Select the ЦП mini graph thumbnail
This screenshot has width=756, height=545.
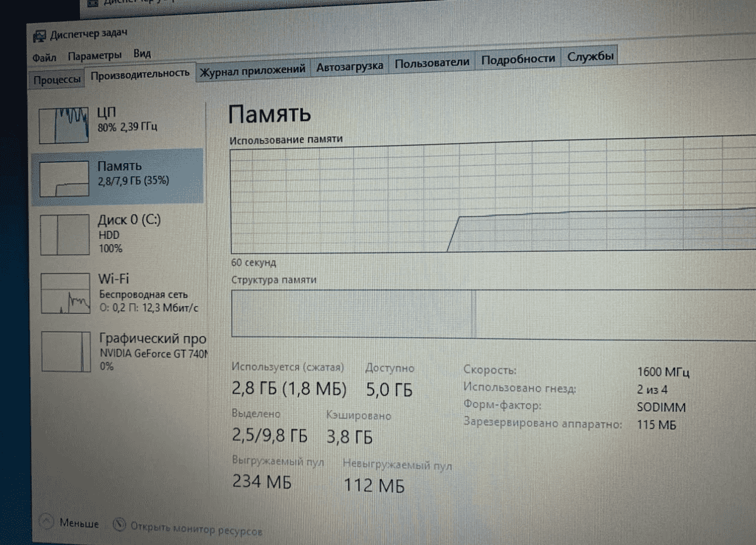64,125
